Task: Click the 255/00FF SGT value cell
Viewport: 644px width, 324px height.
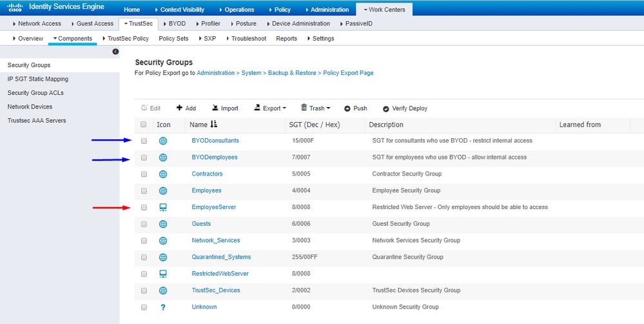Action: [x=305, y=257]
